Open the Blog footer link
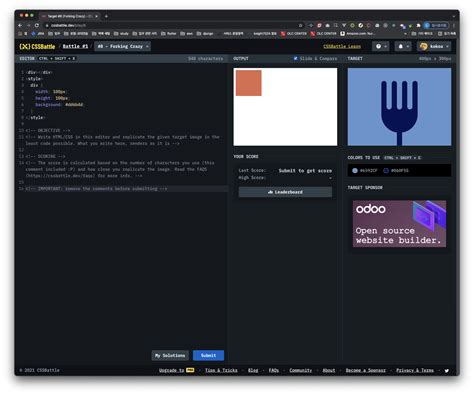The image size is (474, 395). (x=253, y=370)
